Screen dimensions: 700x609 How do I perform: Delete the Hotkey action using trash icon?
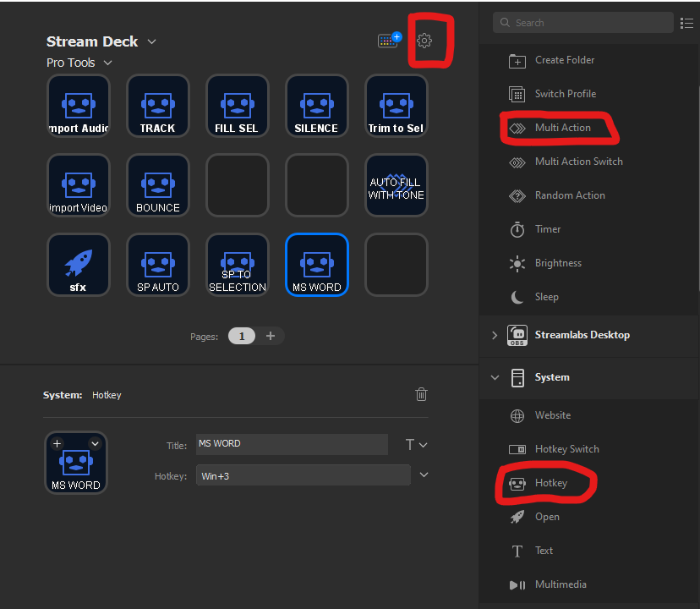[x=421, y=394]
